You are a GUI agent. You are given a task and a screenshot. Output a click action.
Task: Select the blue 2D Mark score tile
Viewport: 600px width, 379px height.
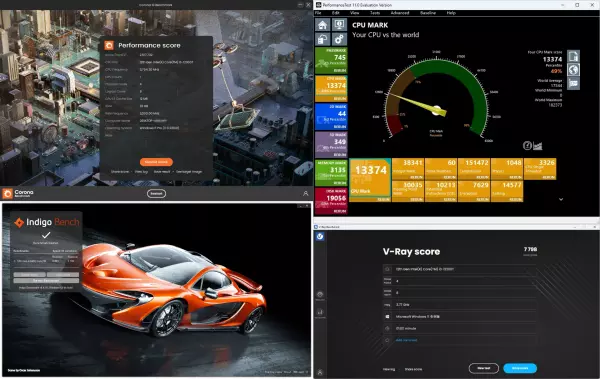[x=331, y=117]
